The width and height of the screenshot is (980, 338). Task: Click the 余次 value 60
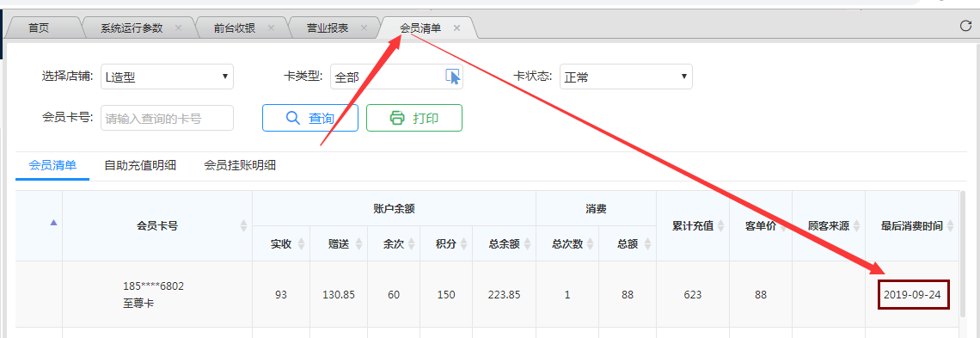coord(393,294)
